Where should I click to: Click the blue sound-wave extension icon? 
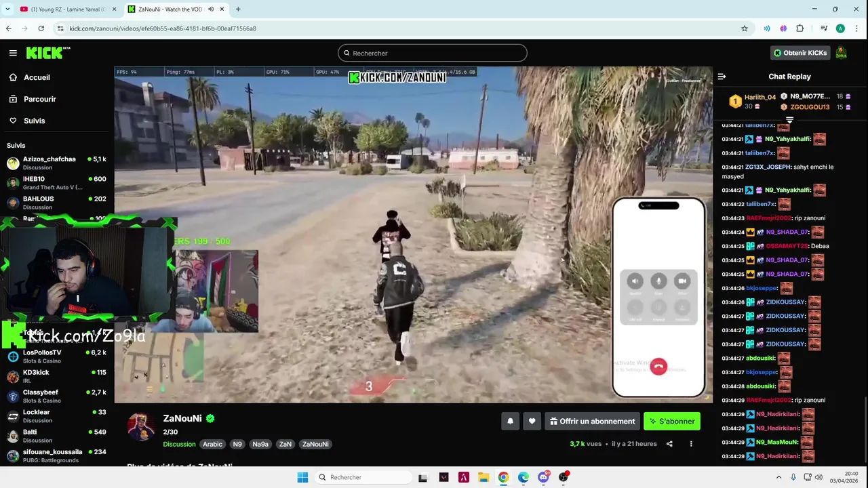767,28
